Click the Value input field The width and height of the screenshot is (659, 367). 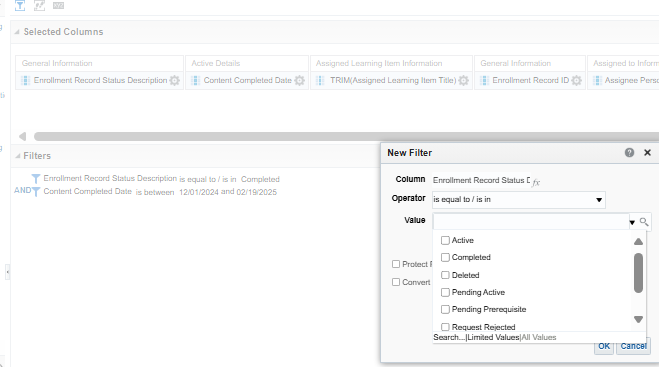click(x=530, y=222)
